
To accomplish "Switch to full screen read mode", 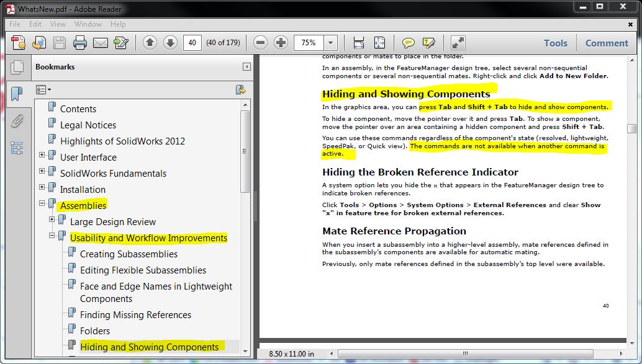I will coord(458,43).
